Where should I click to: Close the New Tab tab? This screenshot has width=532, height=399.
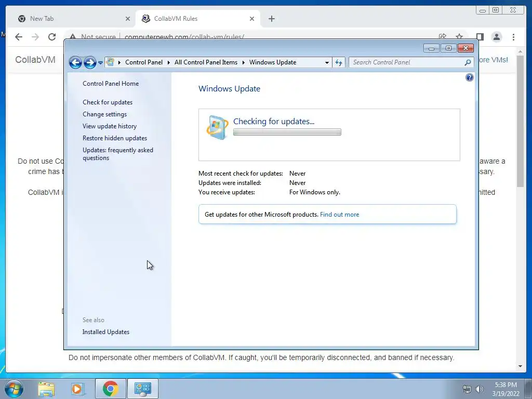(128, 19)
